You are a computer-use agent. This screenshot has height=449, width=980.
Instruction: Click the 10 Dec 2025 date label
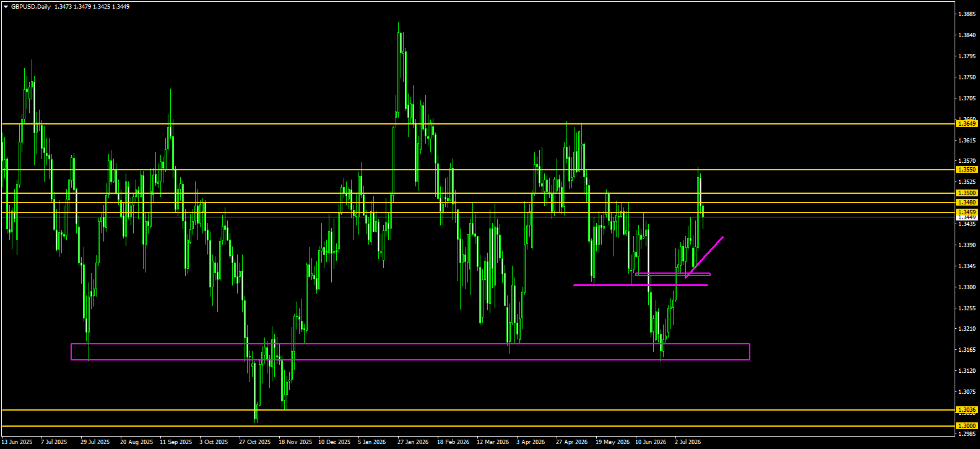point(334,442)
